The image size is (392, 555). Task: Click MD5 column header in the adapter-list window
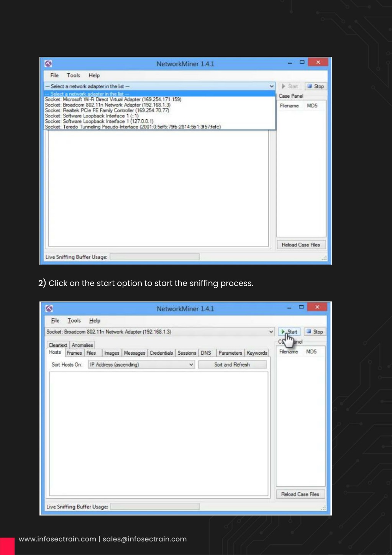[x=312, y=105]
